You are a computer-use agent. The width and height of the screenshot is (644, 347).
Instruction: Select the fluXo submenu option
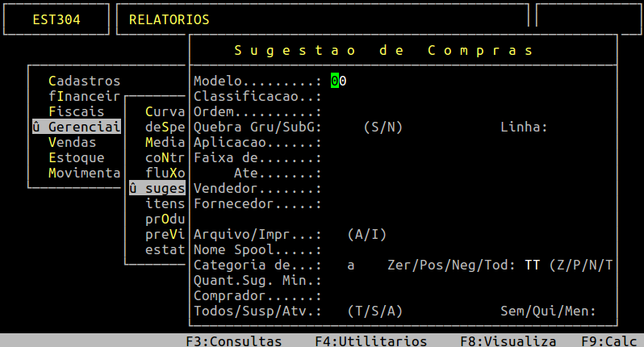pyautogui.click(x=165, y=173)
